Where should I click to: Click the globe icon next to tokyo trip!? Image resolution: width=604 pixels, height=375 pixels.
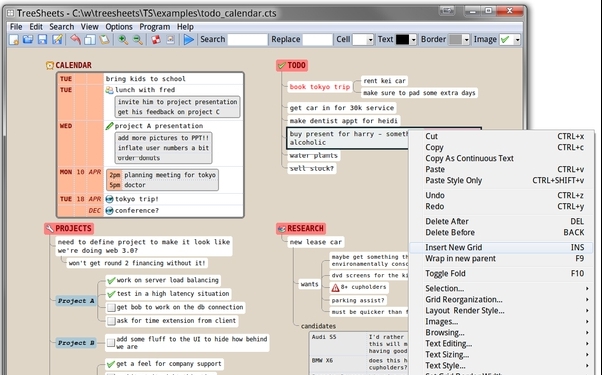(109, 199)
